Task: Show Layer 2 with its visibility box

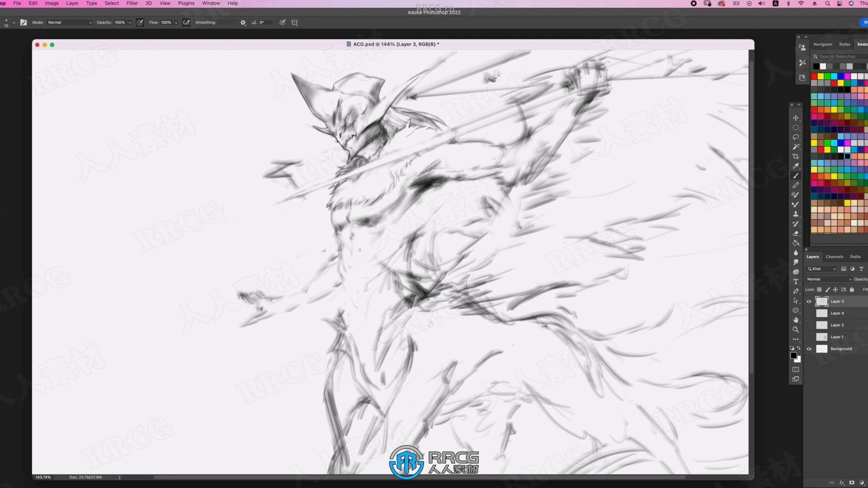Action: point(809,325)
